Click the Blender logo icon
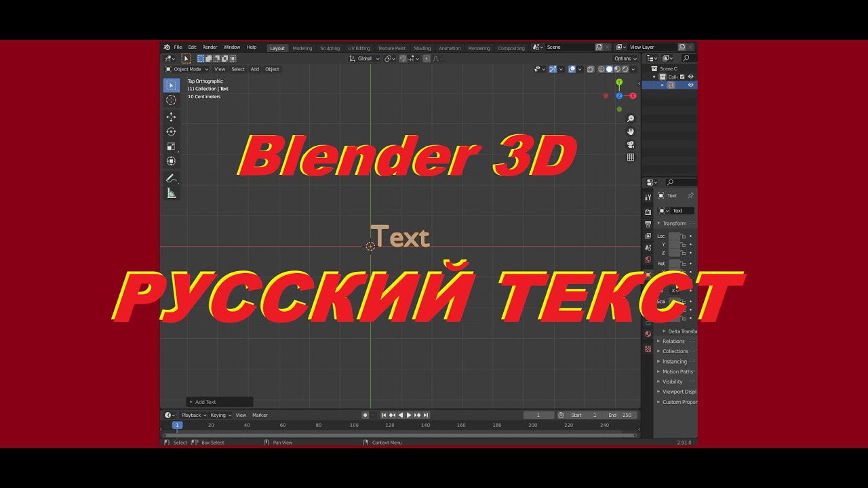868x488 pixels. 167,47
